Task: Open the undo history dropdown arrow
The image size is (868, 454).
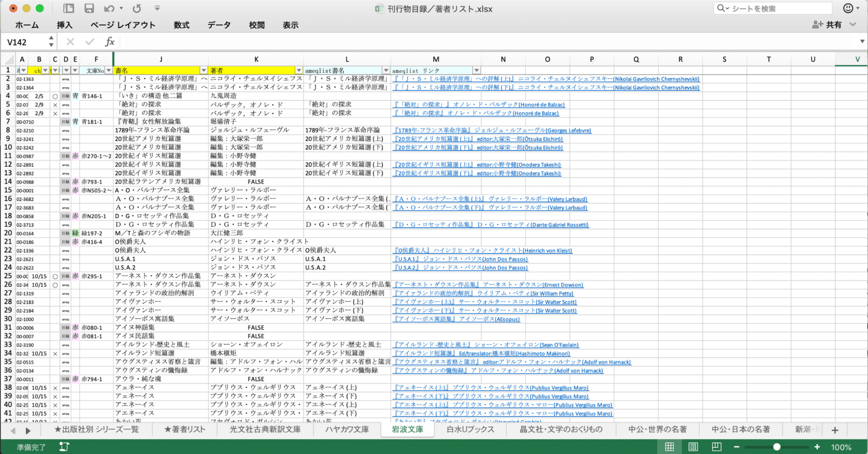Action: 121,8
